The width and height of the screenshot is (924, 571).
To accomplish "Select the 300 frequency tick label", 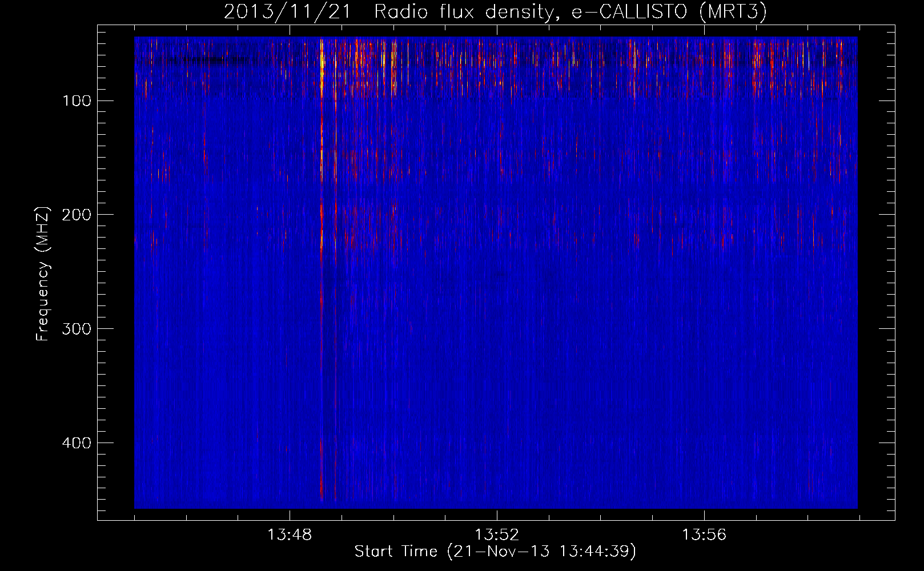I will [77, 329].
